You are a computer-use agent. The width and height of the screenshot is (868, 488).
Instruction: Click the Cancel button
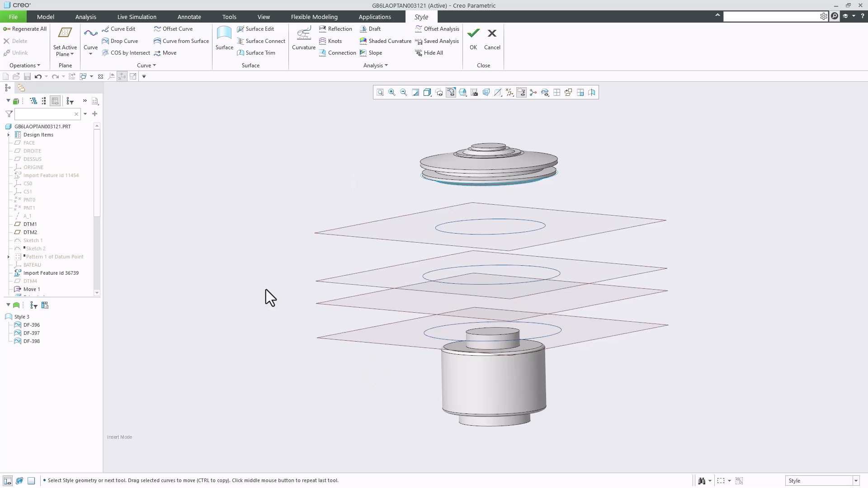coord(492,38)
